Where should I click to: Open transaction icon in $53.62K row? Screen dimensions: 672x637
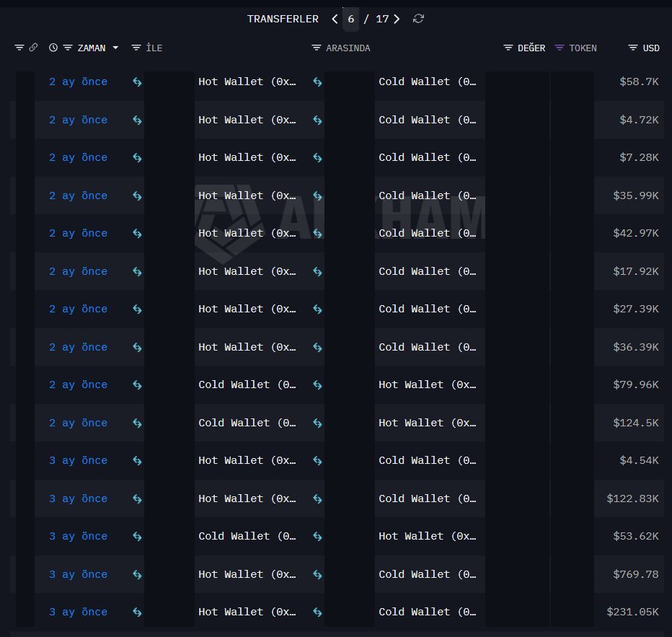click(x=137, y=537)
